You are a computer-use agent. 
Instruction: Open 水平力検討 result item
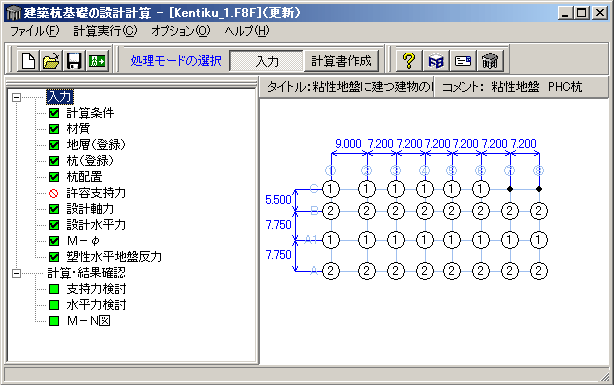point(96,305)
